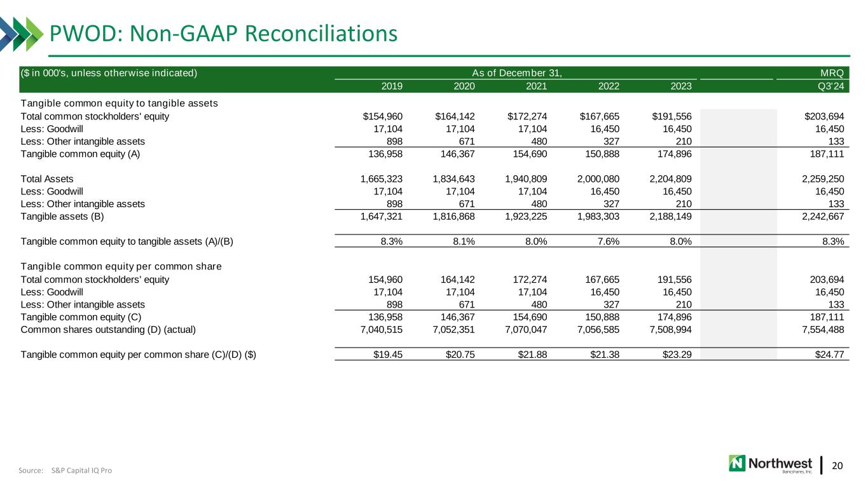
Task: Click the Northwest Bancshares logo icon
Action: click(x=738, y=463)
